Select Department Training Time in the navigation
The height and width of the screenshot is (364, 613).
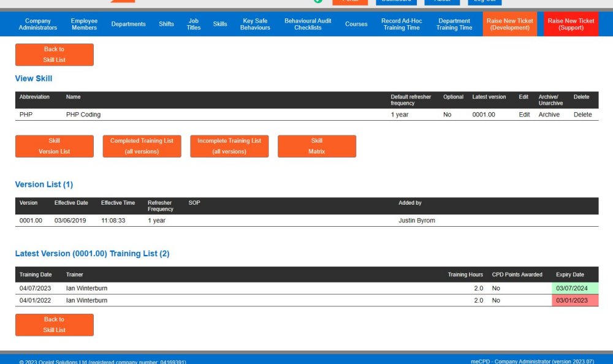(454, 25)
